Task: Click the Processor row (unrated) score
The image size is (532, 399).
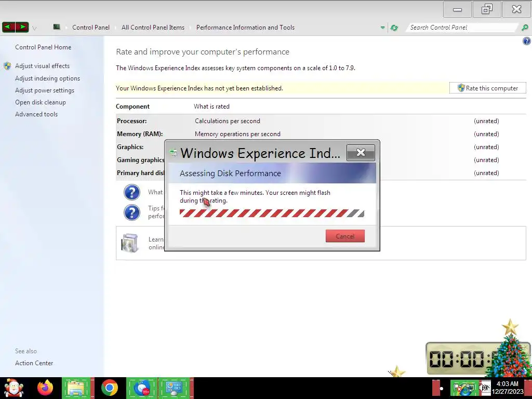Action: coord(486,121)
